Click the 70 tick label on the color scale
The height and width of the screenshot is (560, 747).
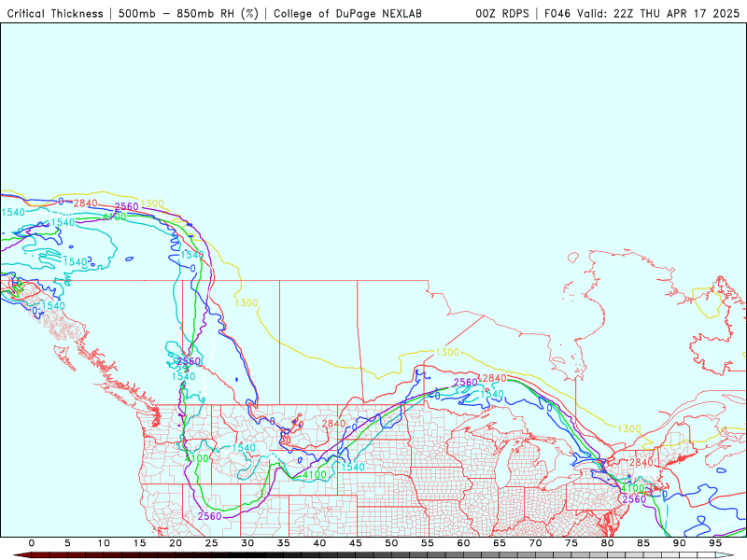tap(535, 543)
